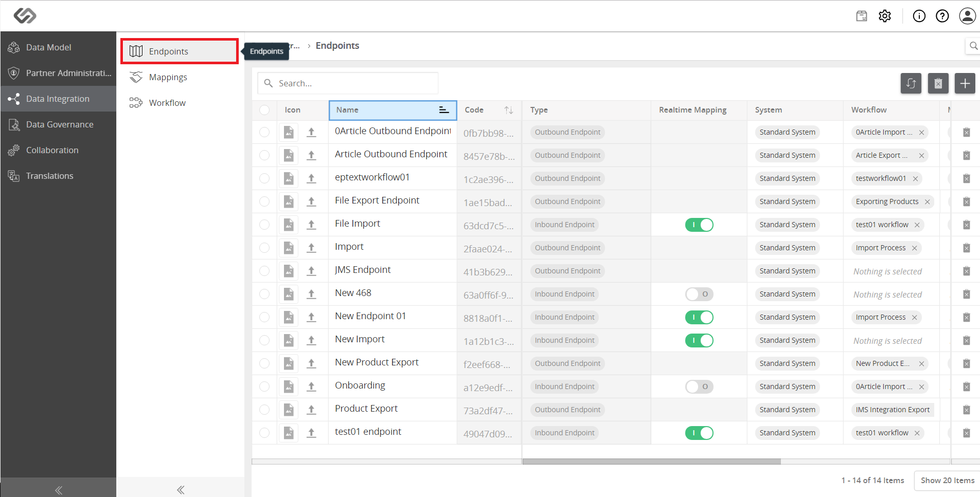The width and height of the screenshot is (980, 497).
Task: Toggle Realtime Mapping for File Import
Action: point(699,225)
